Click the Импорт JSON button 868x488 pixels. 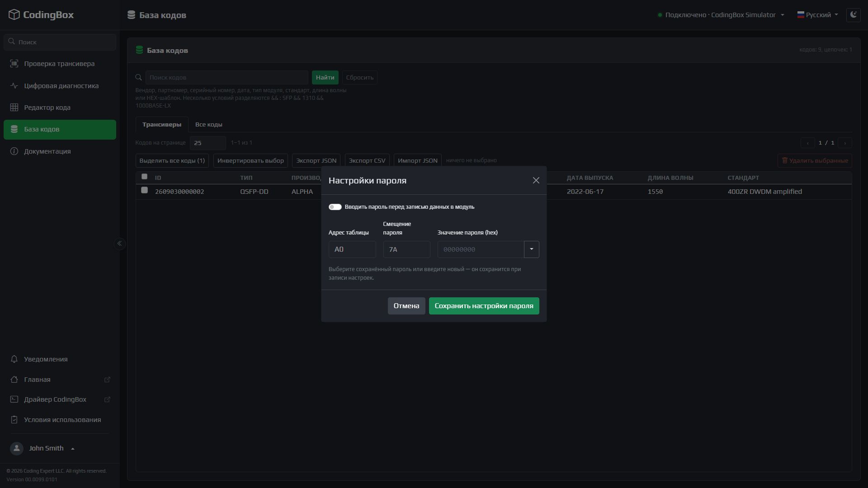(x=418, y=160)
